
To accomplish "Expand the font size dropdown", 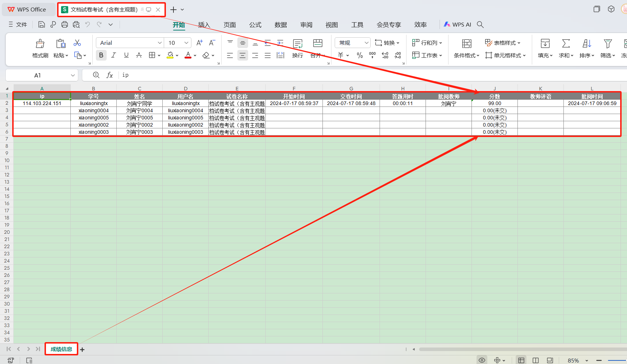I will 186,43.
